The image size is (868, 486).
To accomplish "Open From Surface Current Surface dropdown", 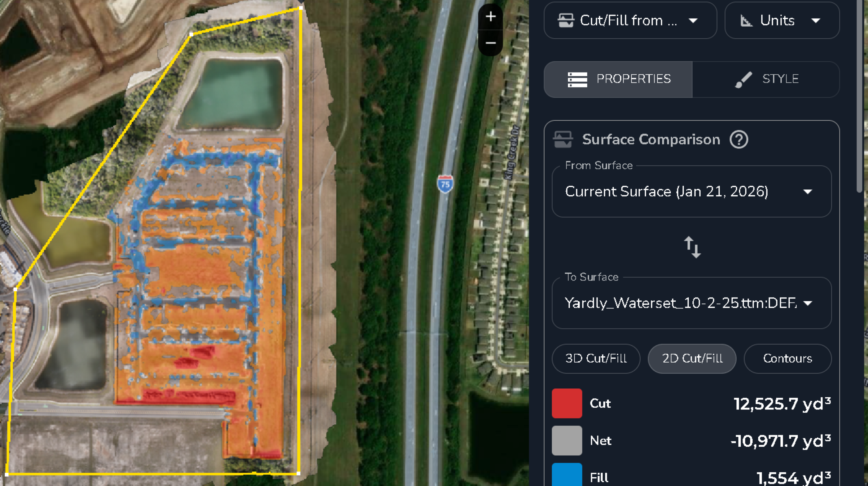I will pyautogui.click(x=691, y=192).
